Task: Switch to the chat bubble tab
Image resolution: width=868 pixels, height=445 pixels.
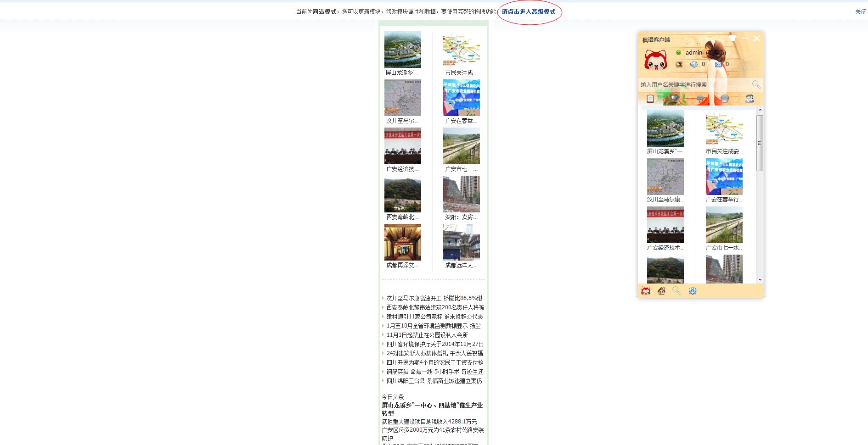Action: coord(725,98)
